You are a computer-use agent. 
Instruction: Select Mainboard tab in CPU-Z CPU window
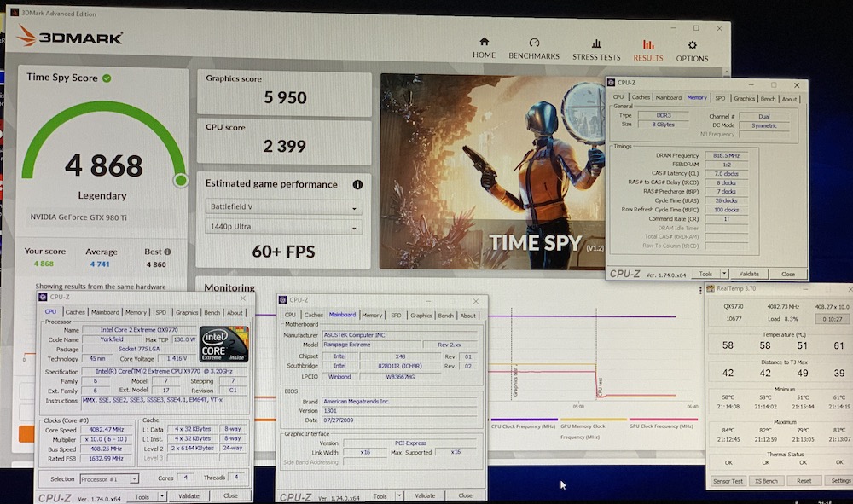pos(105,312)
